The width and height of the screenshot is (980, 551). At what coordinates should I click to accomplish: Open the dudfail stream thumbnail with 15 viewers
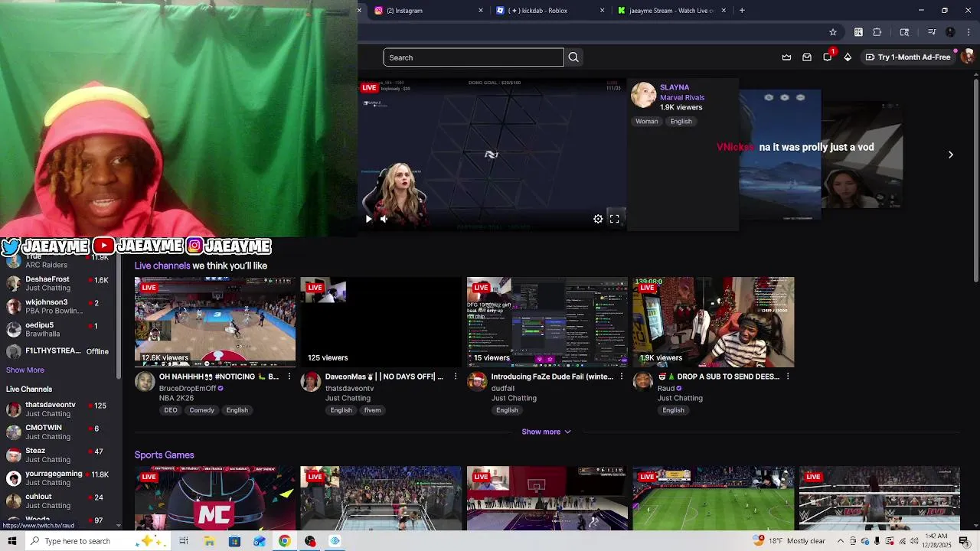[x=547, y=322]
